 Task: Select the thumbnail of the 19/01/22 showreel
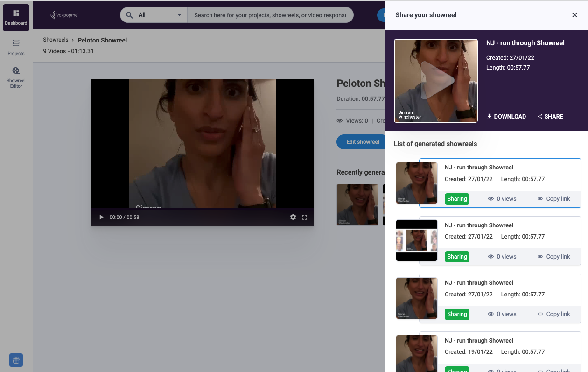[x=417, y=354]
